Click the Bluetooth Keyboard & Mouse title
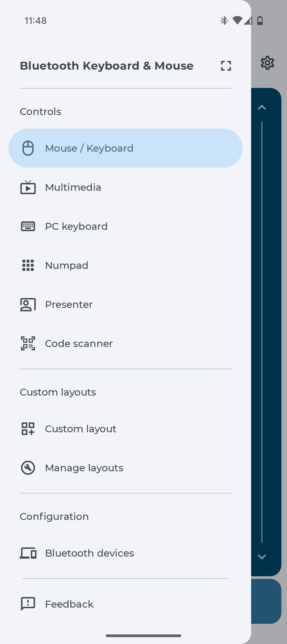This screenshot has height=644, width=287. [106, 65]
